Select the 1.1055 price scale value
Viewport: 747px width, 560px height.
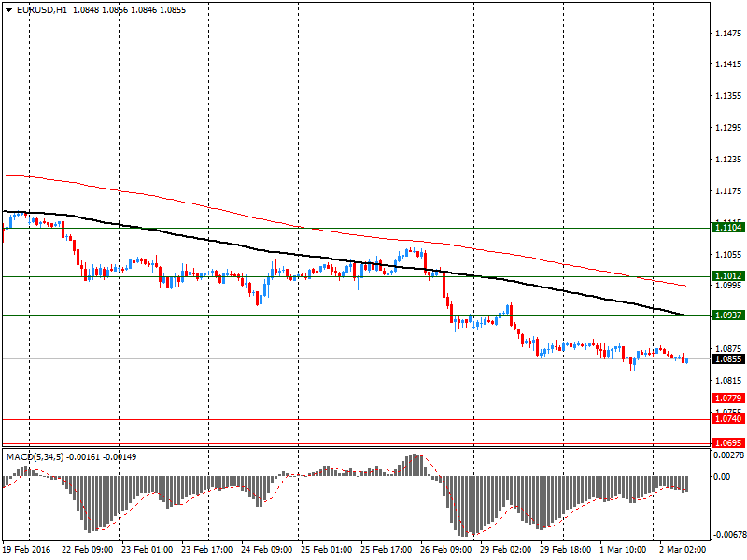point(728,255)
